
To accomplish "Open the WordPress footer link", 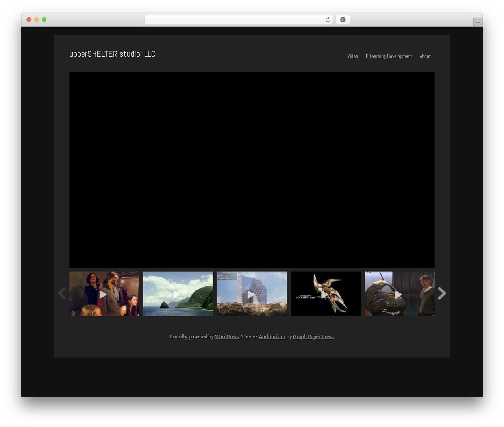I will point(227,336).
